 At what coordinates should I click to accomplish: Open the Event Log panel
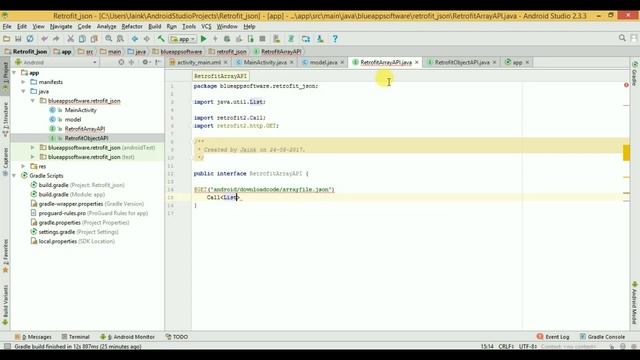(x=553, y=337)
